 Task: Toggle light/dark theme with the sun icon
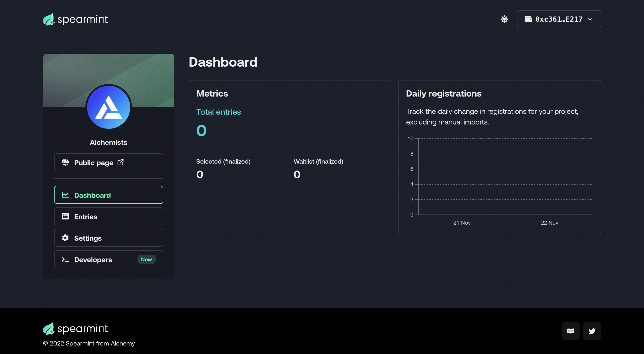point(504,19)
